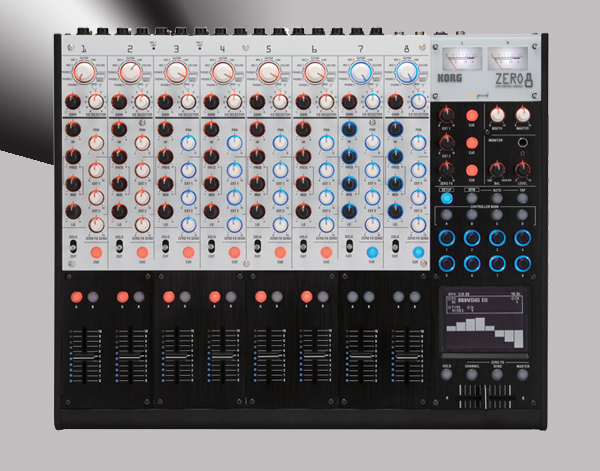Click the EQ SELECTOR knob on channel 7
Image resolution: width=600 pixels, height=471 pixels.
(x=370, y=101)
